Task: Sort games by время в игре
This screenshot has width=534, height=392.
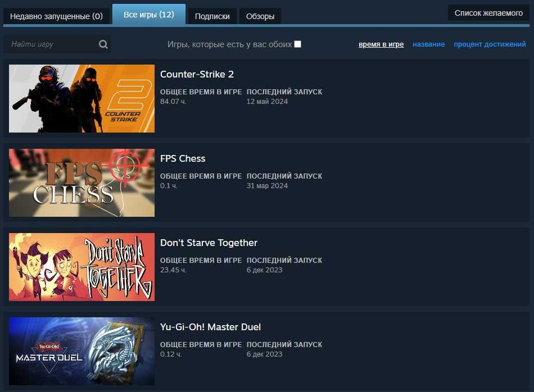Action: (381, 44)
